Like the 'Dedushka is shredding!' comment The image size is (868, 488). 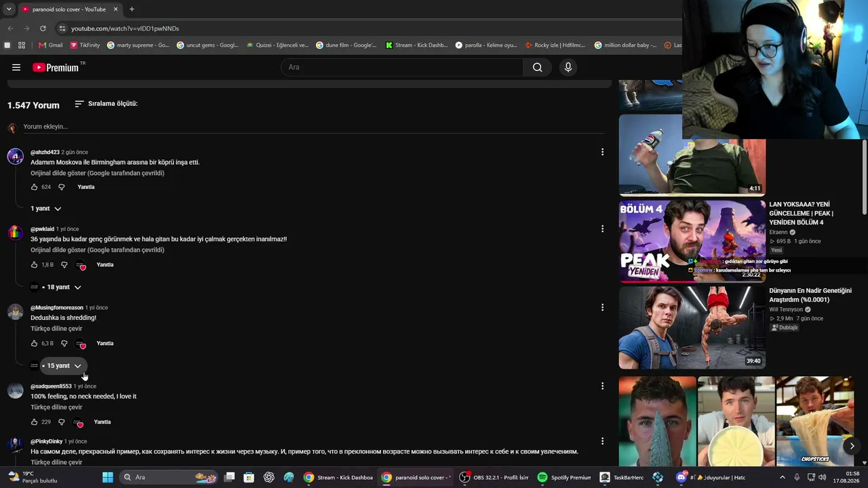coord(35,344)
